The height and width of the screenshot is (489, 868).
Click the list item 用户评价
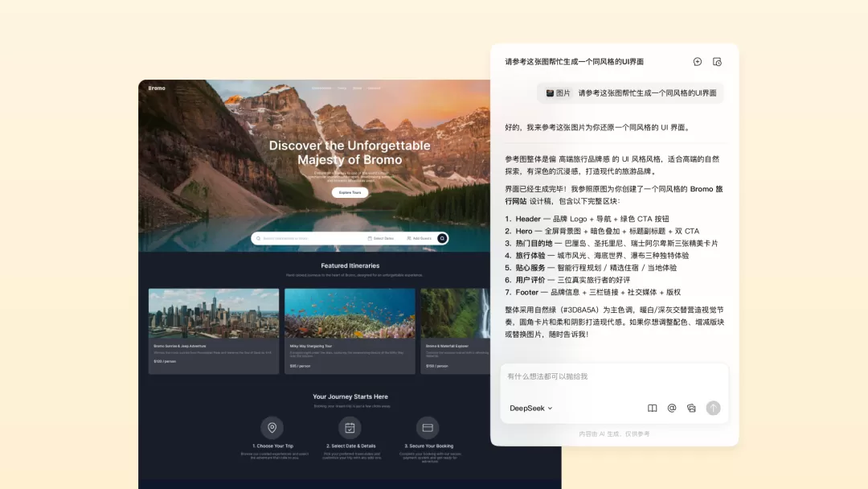567,280
